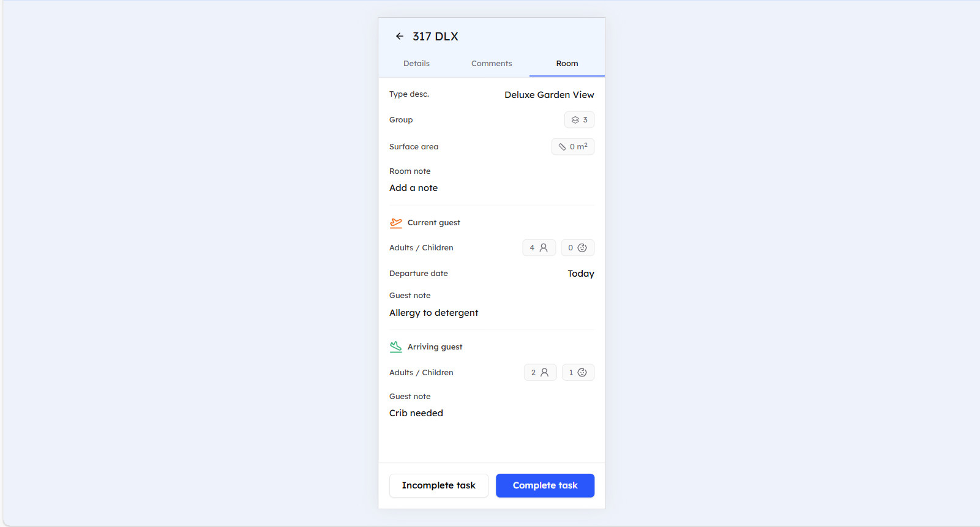Switch to the Details tab

point(416,64)
